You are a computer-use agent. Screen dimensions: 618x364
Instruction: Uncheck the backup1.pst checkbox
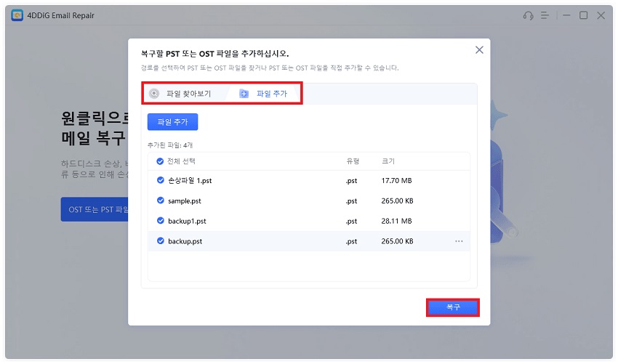161,220
